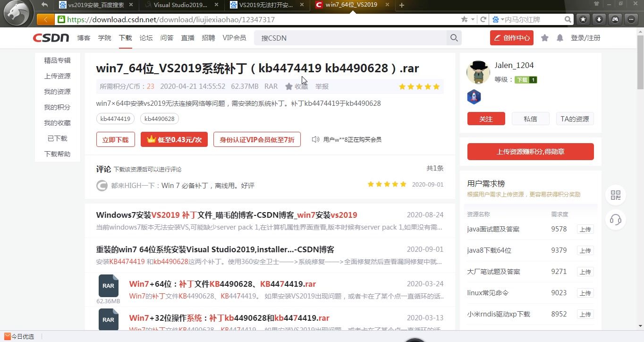Reload the page
The image size is (644, 342).
tap(483, 19)
